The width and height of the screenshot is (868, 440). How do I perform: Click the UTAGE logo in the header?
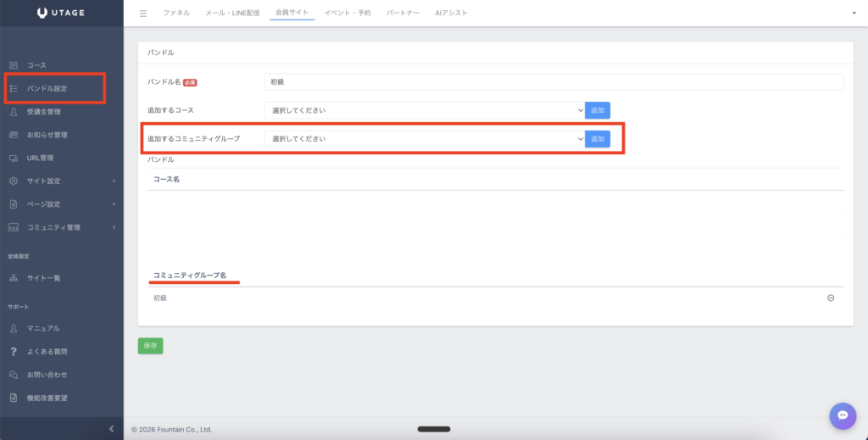[61, 13]
